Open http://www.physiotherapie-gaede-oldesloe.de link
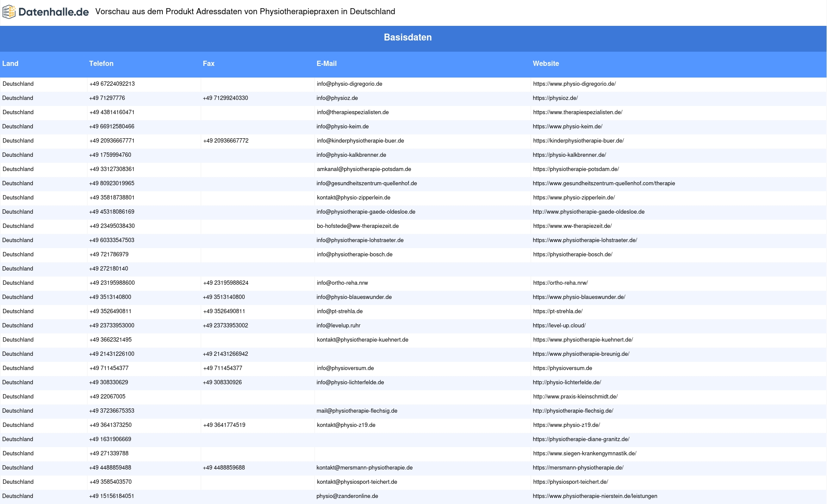This screenshot has height=504, width=827. [589, 212]
